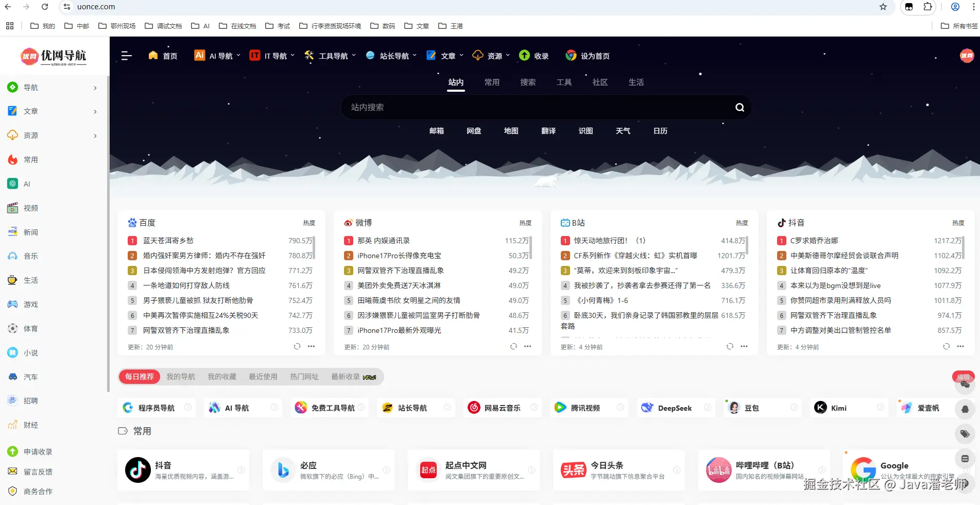Expand the 文章 item in the sidebar
Screen dimensions: 980x505
click(x=51, y=111)
